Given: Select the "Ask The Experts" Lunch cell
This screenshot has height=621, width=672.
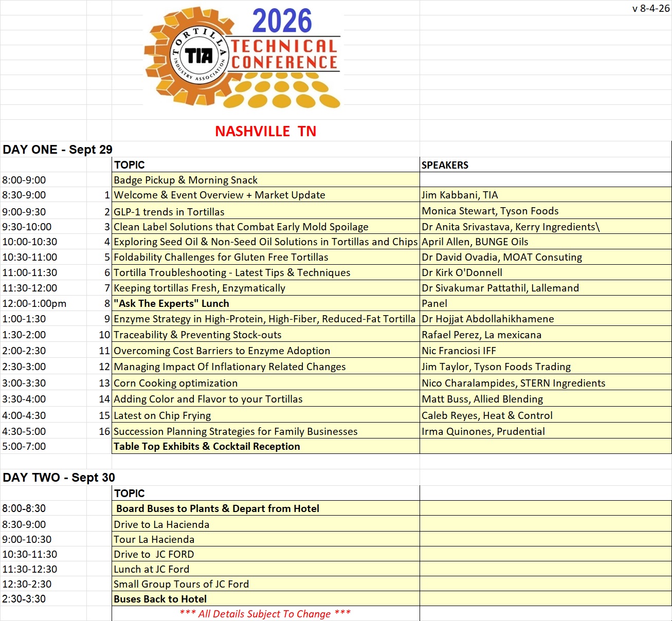Looking at the screenshot, I should [266, 303].
